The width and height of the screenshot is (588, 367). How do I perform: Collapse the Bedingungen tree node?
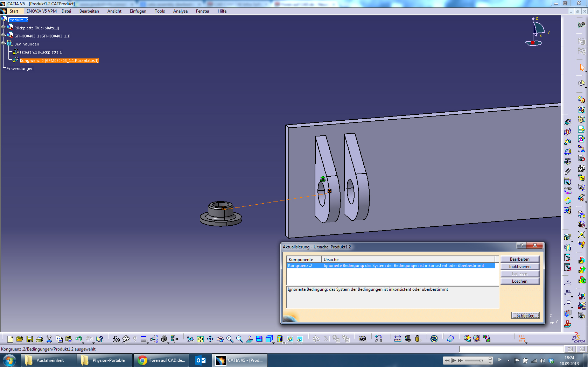[x=3, y=43]
